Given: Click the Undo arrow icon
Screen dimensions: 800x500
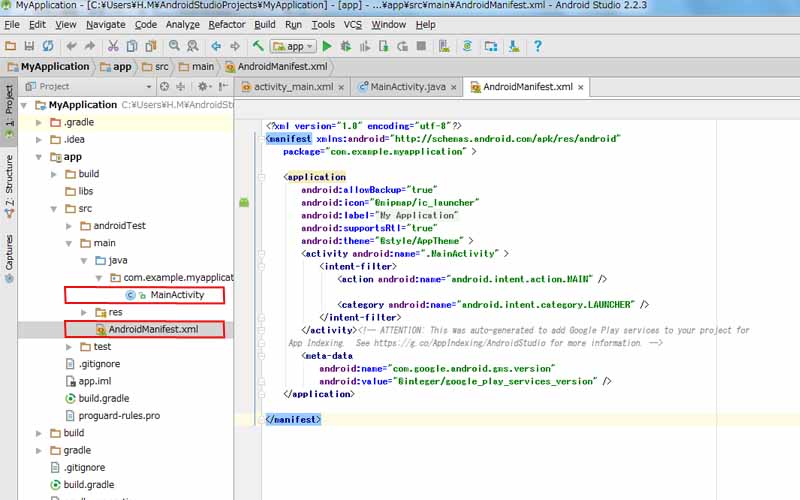Looking at the screenshot, I should coord(71,46).
